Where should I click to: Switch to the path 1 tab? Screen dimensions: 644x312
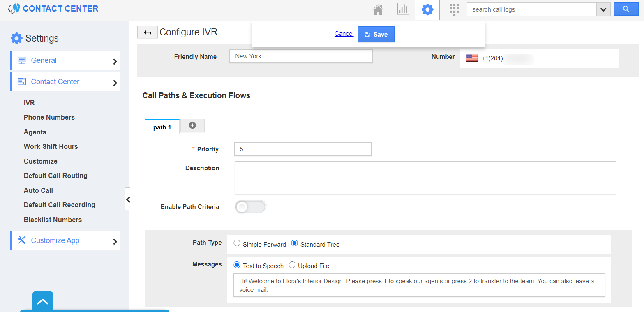pos(162,127)
